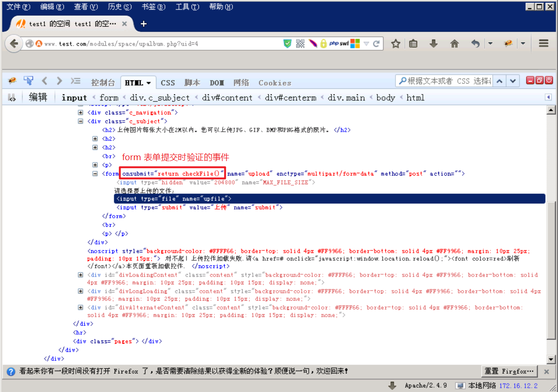558x392 pixels.
Task: Collapse the div.c_subject element node
Action: [x=80, y=121]
